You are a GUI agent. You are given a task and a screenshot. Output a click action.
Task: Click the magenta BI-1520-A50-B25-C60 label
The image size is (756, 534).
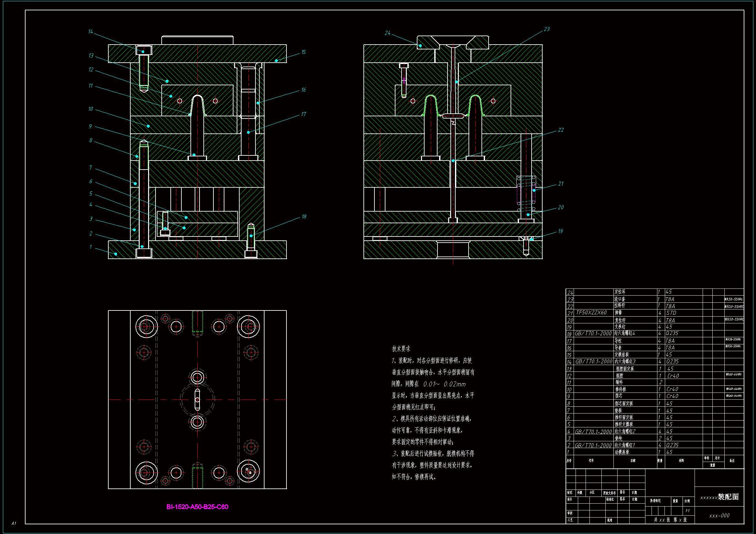[197, 507]
